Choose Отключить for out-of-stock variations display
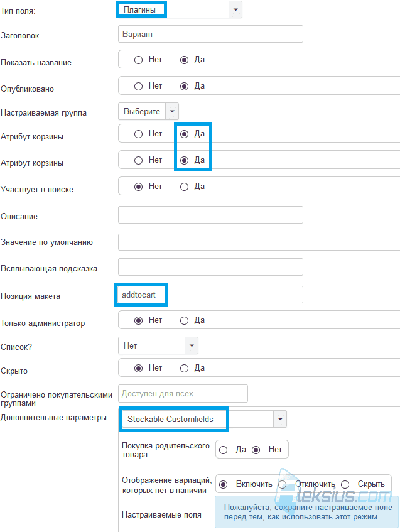This screenshot has width=400, height=532. click(283, 484)
